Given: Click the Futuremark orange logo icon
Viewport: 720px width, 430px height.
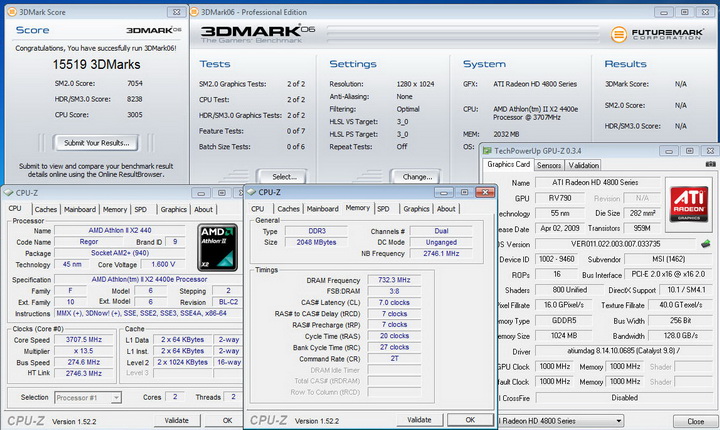Looking at the screenshot, I should coord(619,34).
